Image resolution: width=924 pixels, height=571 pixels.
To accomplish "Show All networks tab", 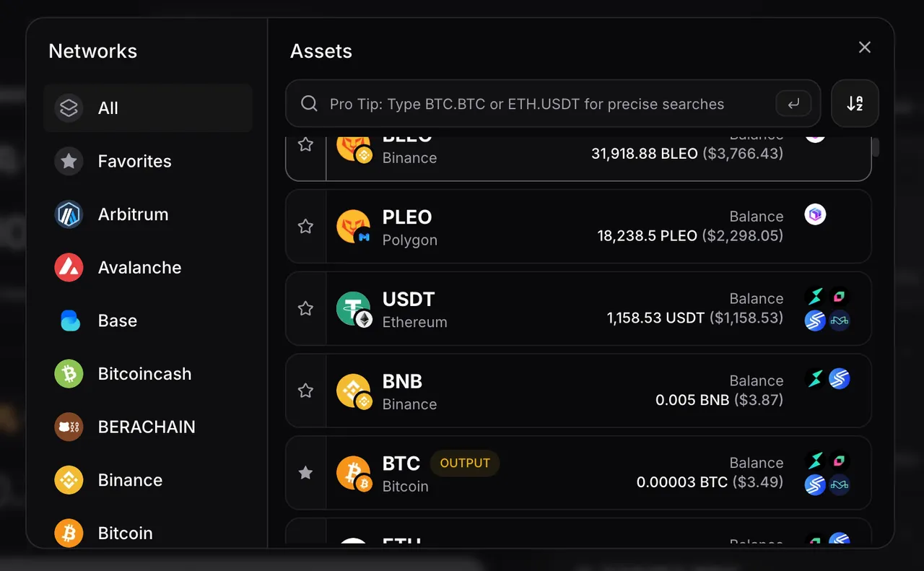I will [x=148, y=108].
